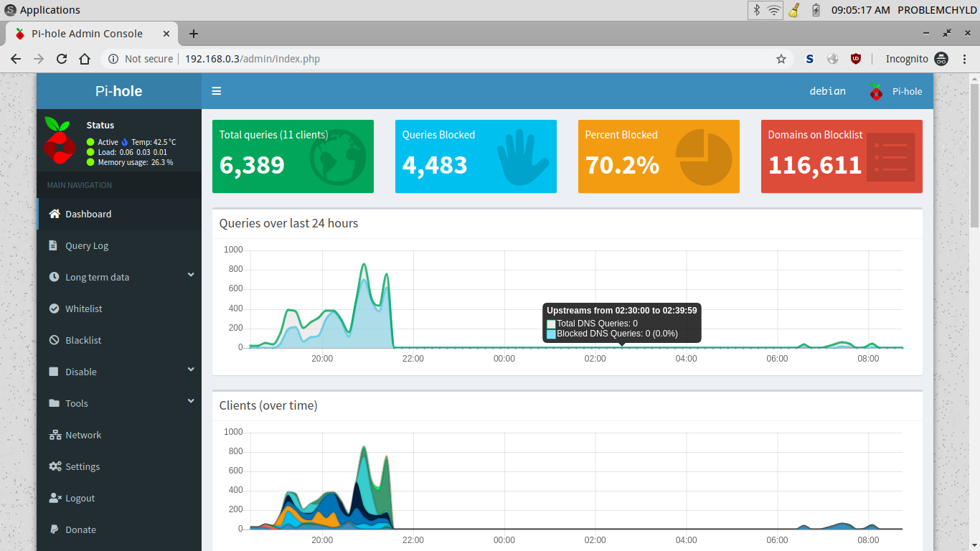Screen dimensions: 980x551
Task: Open the Network page
Action: (119, 435)
